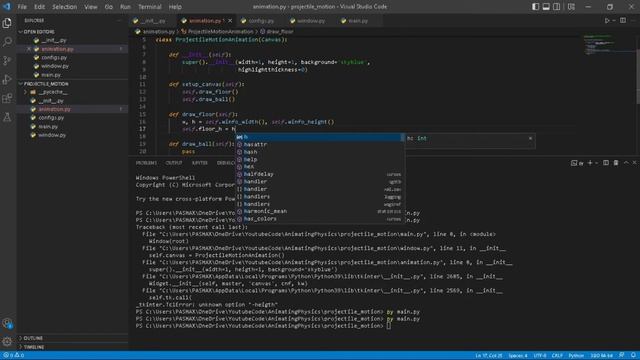The width and height of the screenshot is (640, 360).
Task: Switch to the Problems panel tab
Action: [x=146, y=163]
